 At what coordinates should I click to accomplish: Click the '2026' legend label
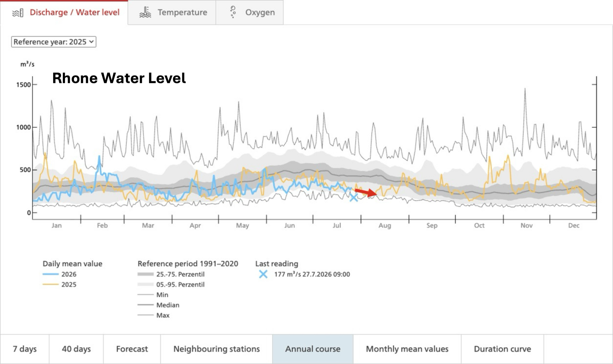tap(69, 274)
